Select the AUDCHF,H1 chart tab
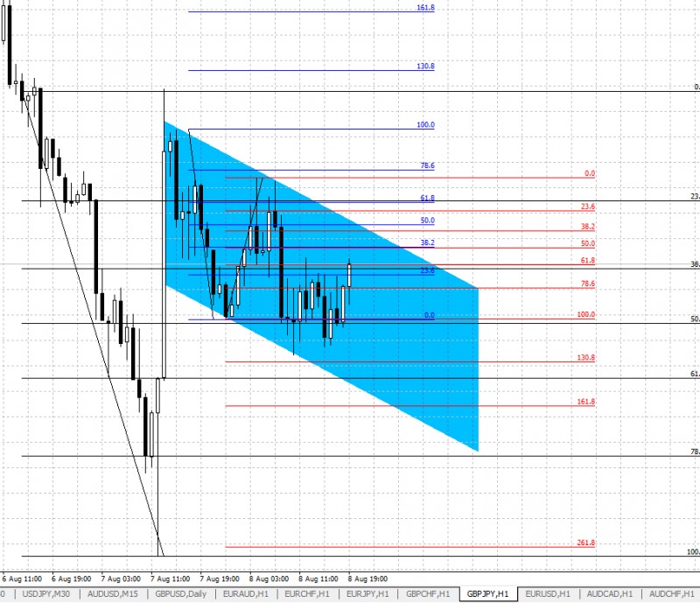 (x=670, y=594)
